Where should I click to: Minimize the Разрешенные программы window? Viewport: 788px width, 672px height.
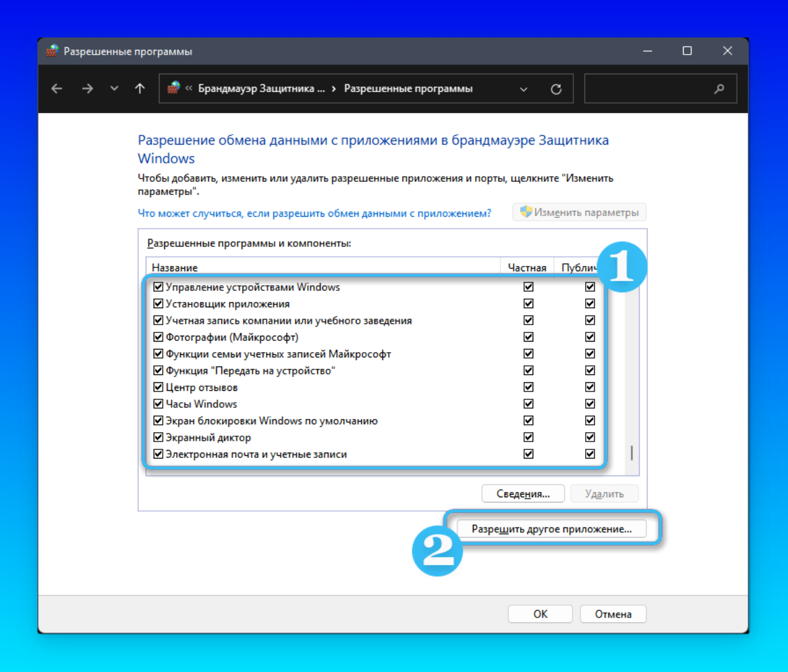pos(647,51)
